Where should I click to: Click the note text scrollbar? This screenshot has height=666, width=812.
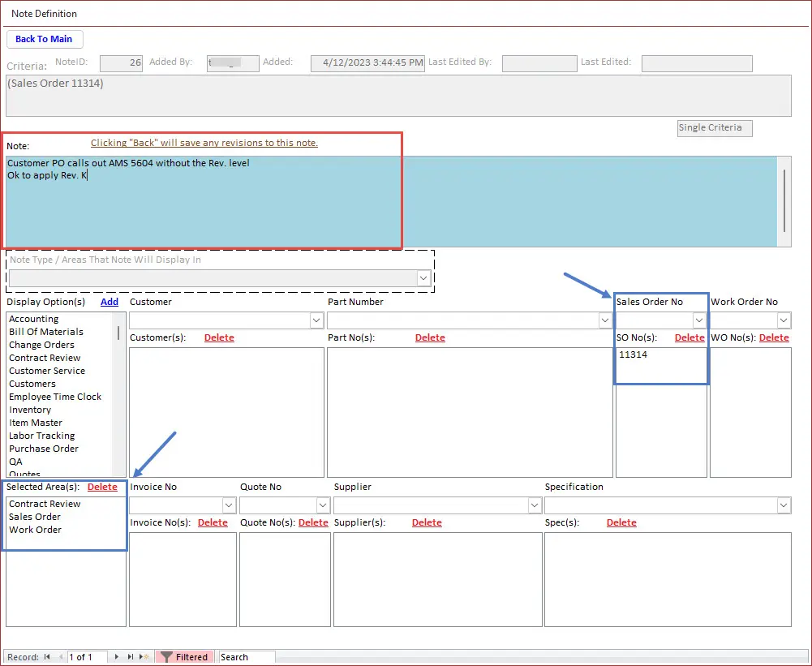[784, 200]
